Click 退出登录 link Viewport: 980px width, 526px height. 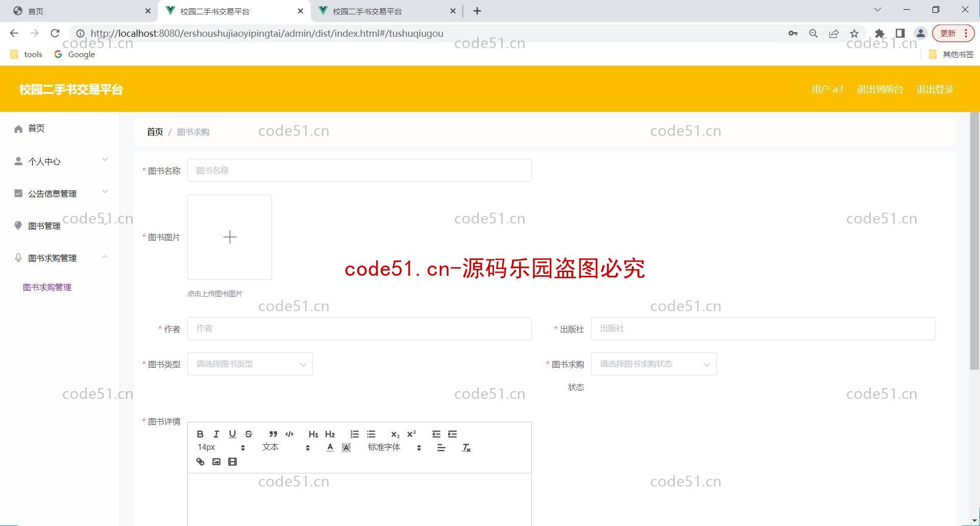point(935,89)
